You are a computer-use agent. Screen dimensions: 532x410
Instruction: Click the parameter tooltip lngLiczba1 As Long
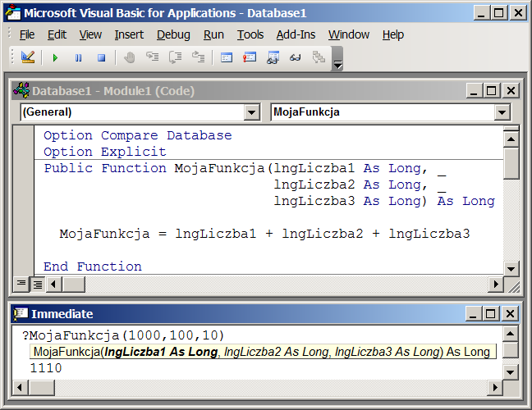click(x=161, y=352)
